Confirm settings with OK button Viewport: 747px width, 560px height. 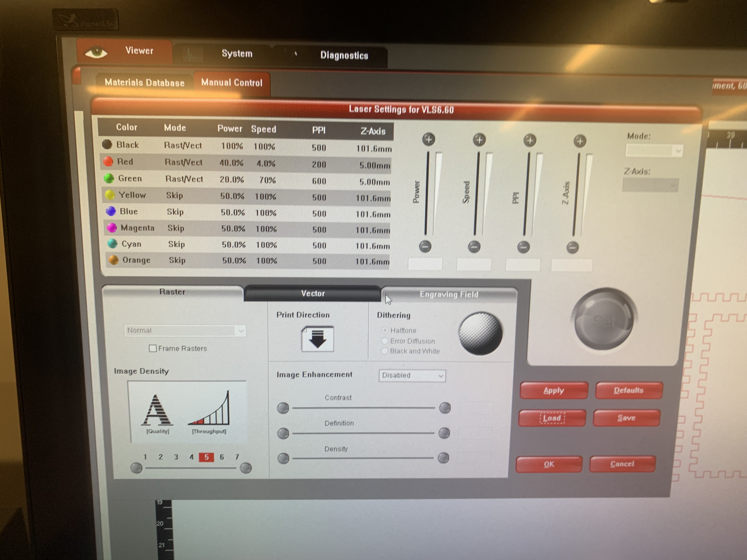point(549,464)
